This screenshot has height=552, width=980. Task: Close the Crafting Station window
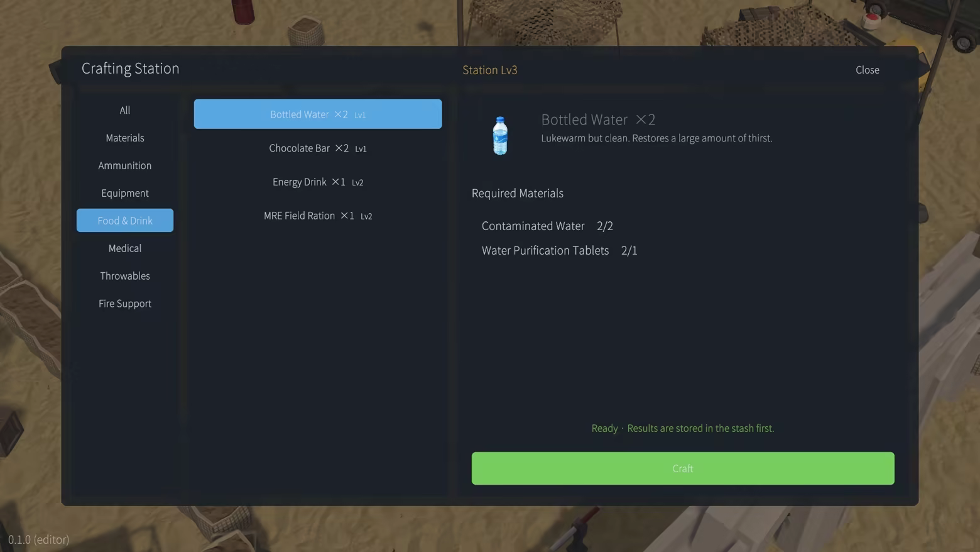868,70
